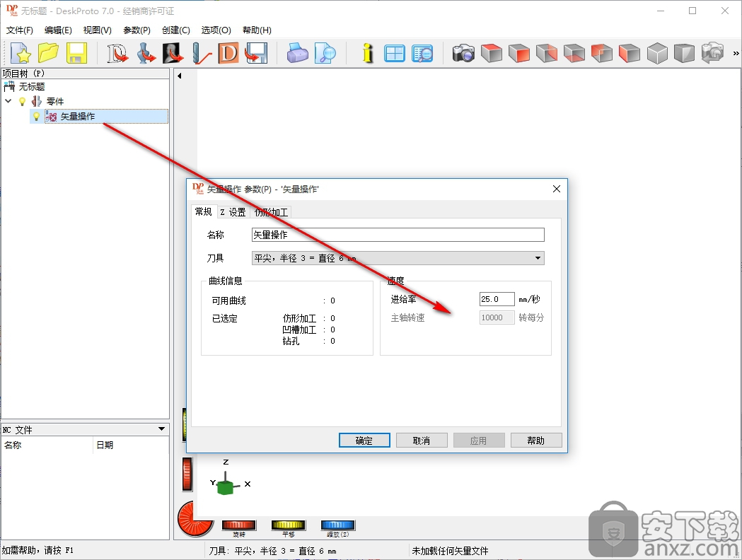Viewport: 742px width, 560px height.
Task: Select the 零件 node in the project tree
Action: click(55, 101)
